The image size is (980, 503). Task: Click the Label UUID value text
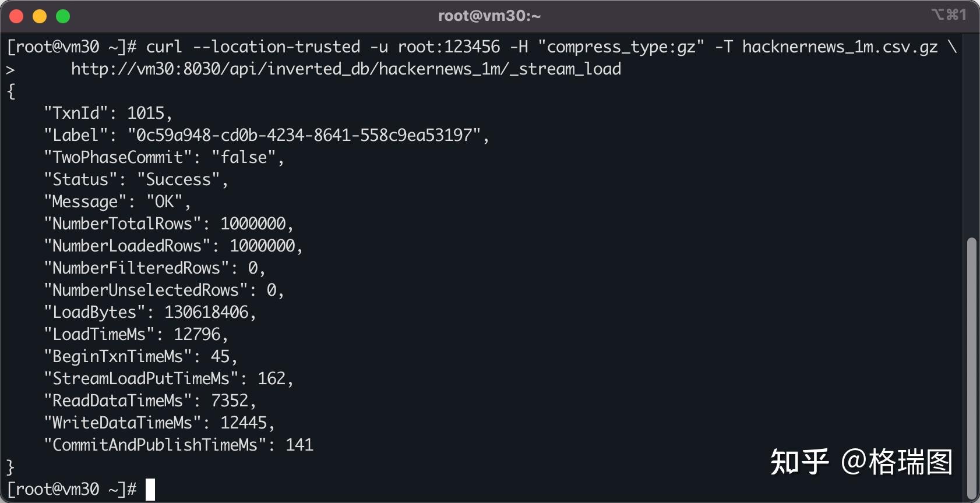pyautogui.click(x=304, y=135)
